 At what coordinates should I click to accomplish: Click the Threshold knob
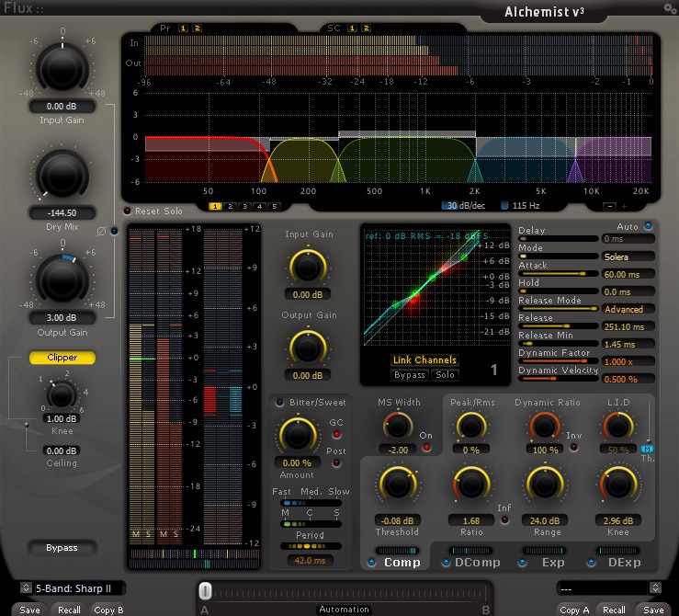(396, 484)
